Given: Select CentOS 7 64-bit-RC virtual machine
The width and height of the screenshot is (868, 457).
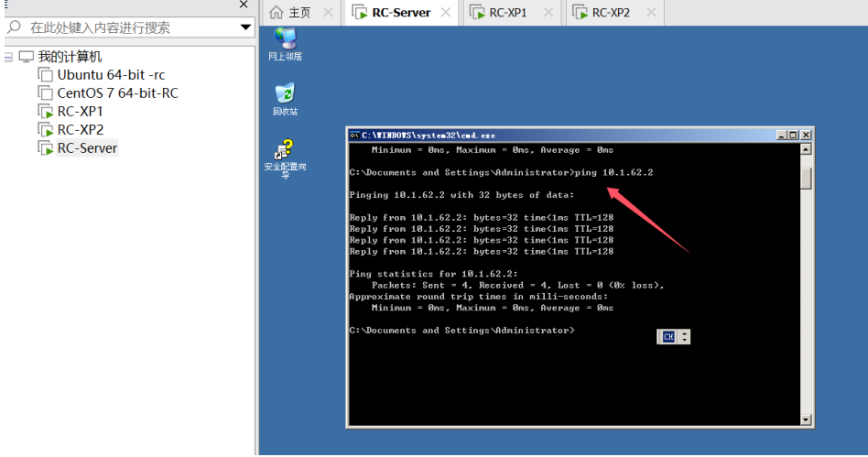Looking at the screenshot, I should [117, 93].
